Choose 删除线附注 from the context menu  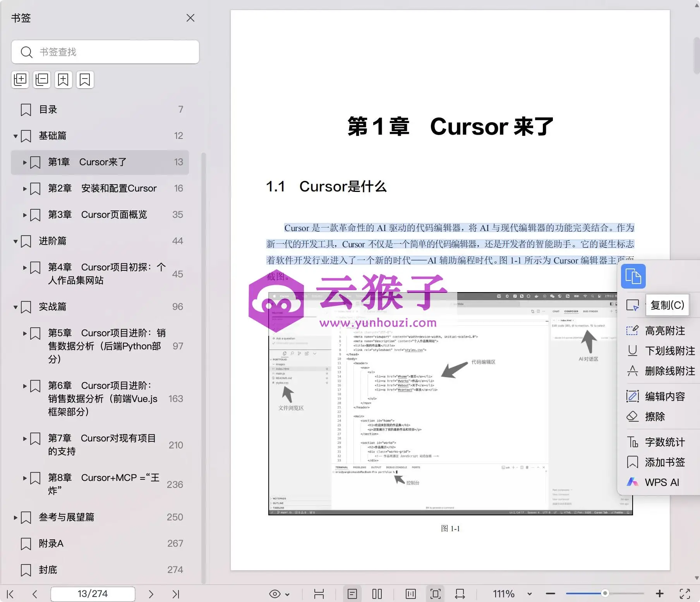661,371
